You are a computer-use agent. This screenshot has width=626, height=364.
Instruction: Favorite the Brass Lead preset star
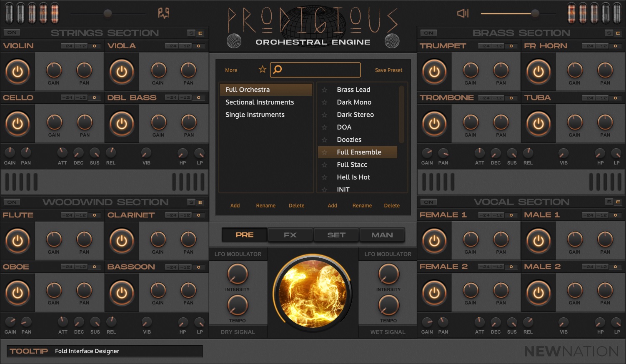click(x=324, y=90)
